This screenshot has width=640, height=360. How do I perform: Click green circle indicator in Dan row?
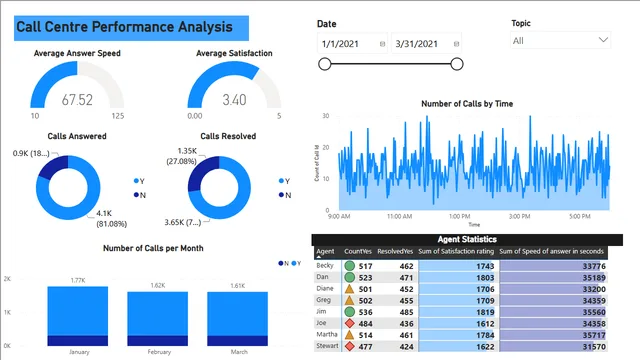tap(349, 277)
